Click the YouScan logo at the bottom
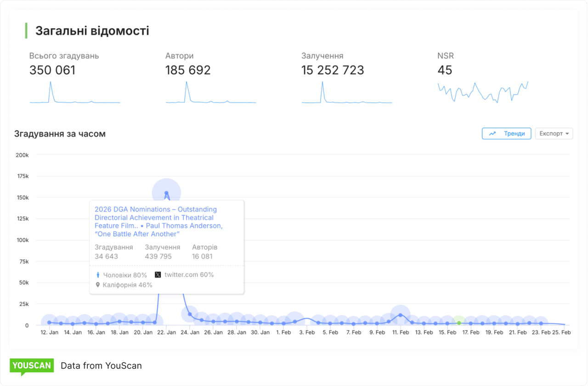 (31, 365)
